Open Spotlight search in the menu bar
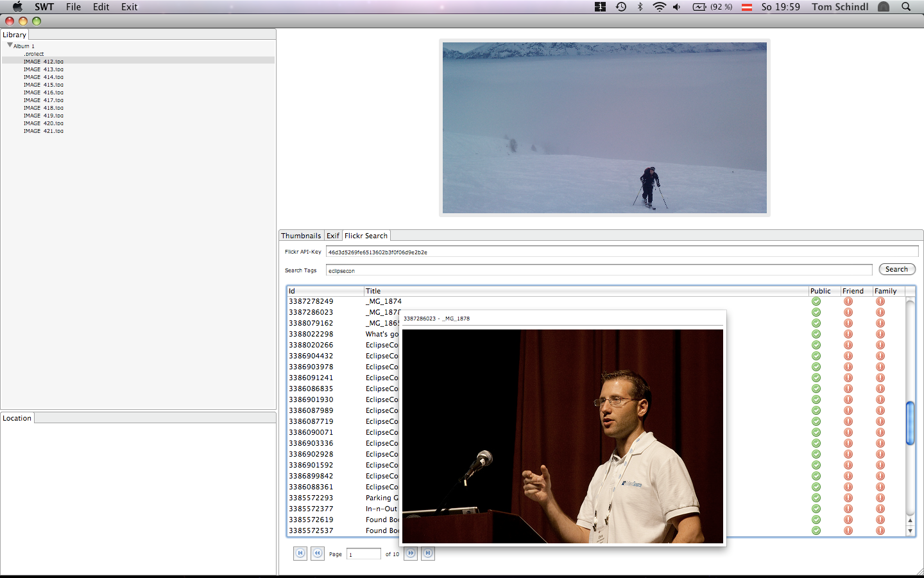Screen dimensions: 924x578 (906, 7)
